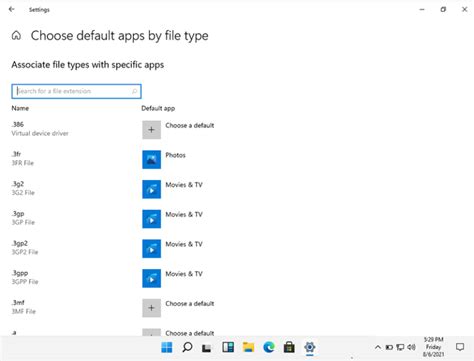Click the '3GP File' description
The width and height of the screenshot is (474, 361).
[23, 222]
